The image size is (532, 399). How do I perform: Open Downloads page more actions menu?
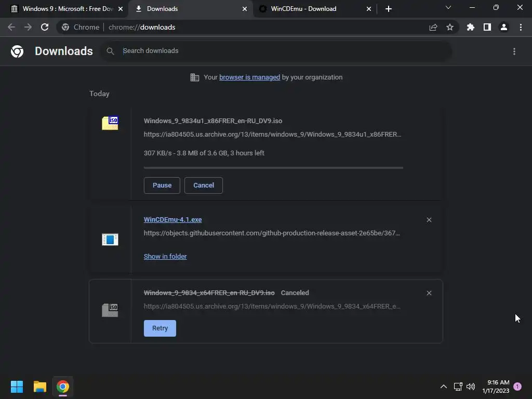pos(514,51)
